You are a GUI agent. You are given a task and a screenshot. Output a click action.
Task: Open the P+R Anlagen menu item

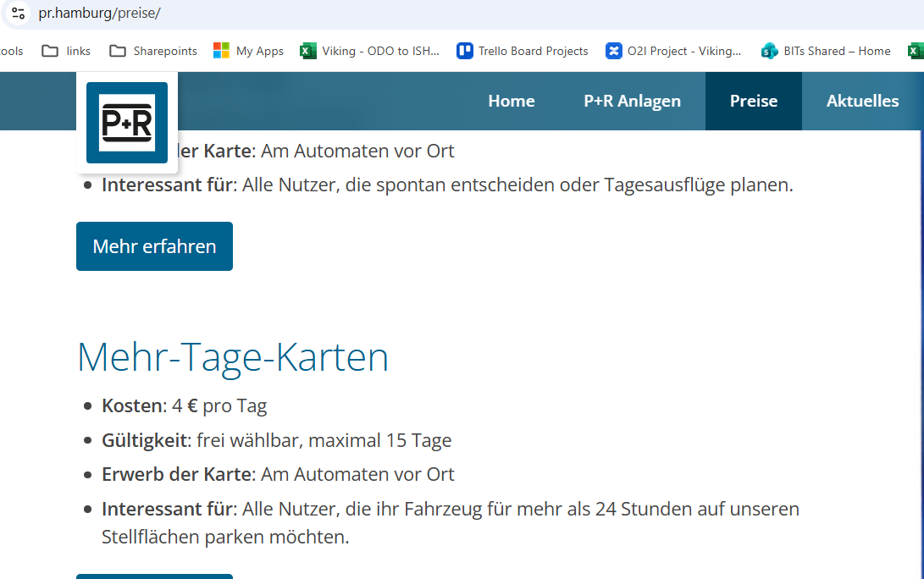(632, 101)
